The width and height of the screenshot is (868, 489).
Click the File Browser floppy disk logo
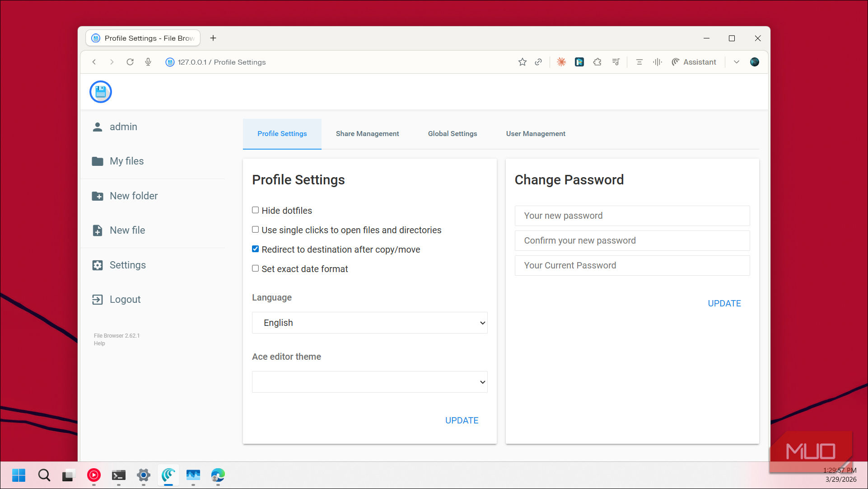pos(100,92)
